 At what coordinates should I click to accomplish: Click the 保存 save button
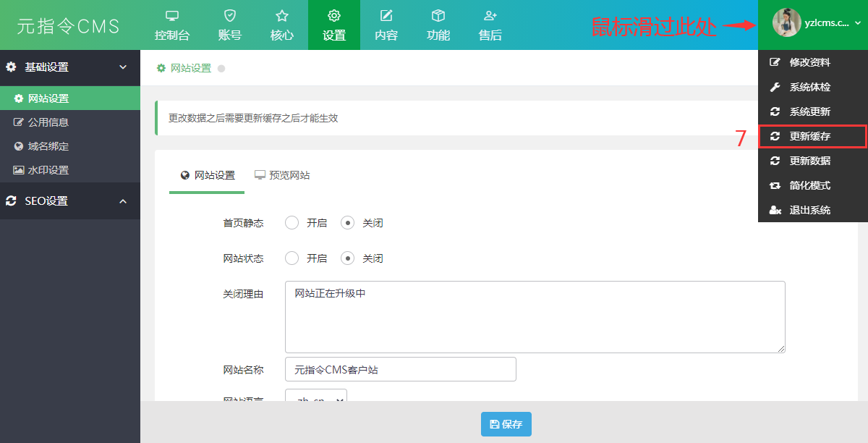click(506, 424)
